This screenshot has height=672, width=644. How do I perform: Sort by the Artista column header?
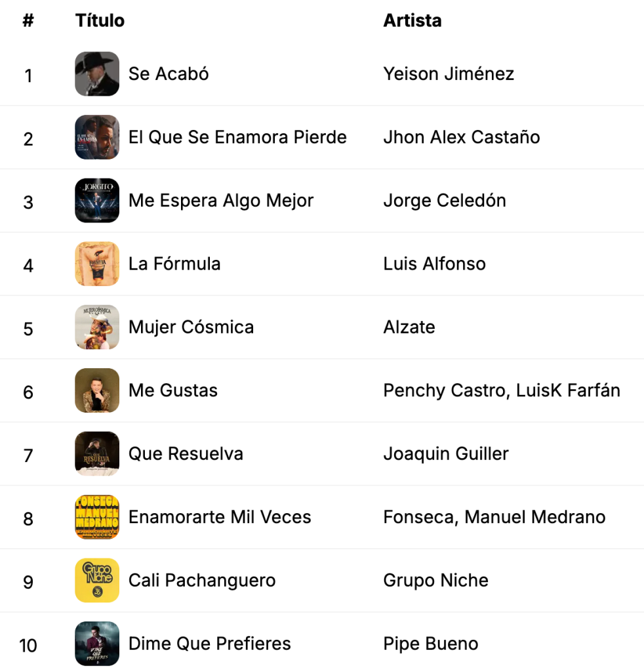click(413, 21)
